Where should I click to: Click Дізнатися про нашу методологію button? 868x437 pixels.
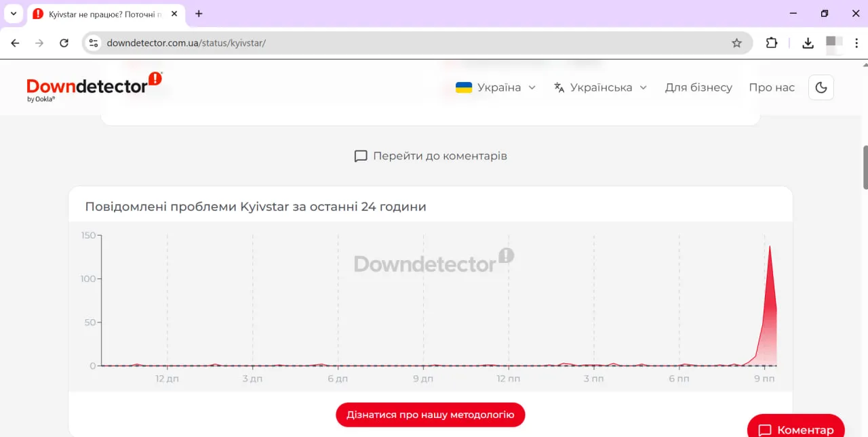point(431,415)
